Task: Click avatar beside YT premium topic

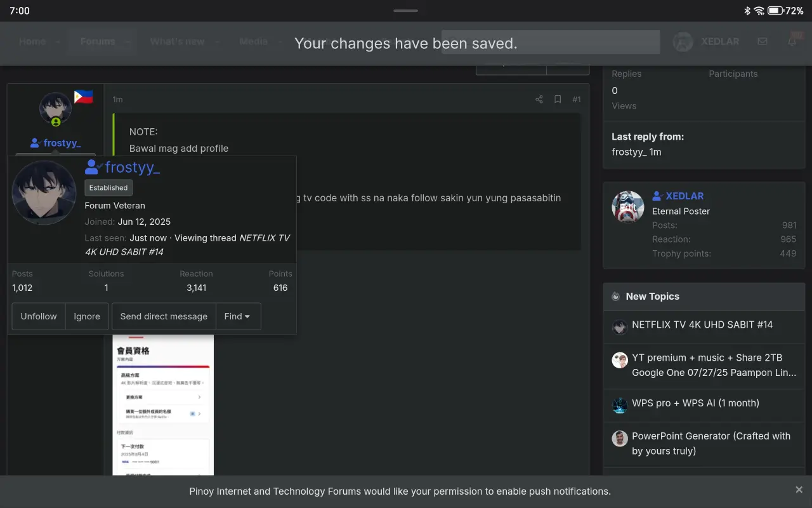Action: 620,360
